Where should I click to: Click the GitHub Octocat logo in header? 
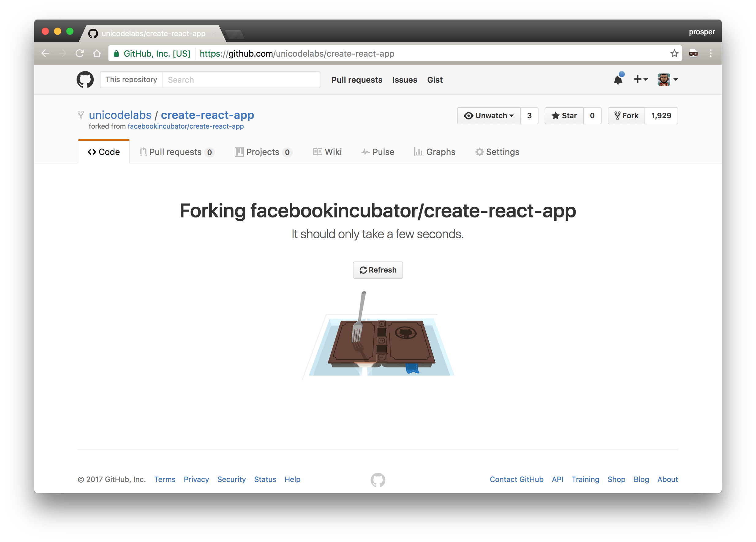(x=85, y=80)
